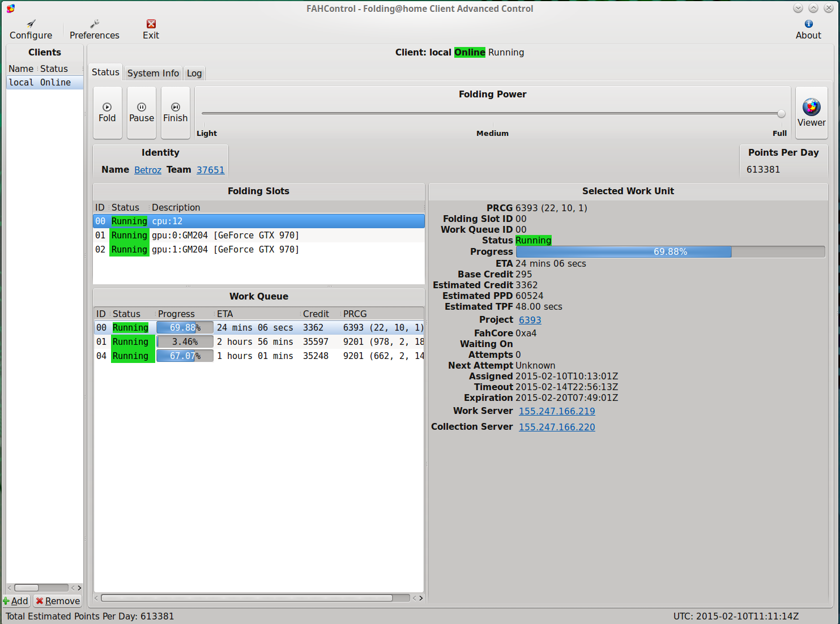Sort Work Queue by ETA column
Image resolution: width=840 pixels, height=624 pixels.
click(257, 314)
